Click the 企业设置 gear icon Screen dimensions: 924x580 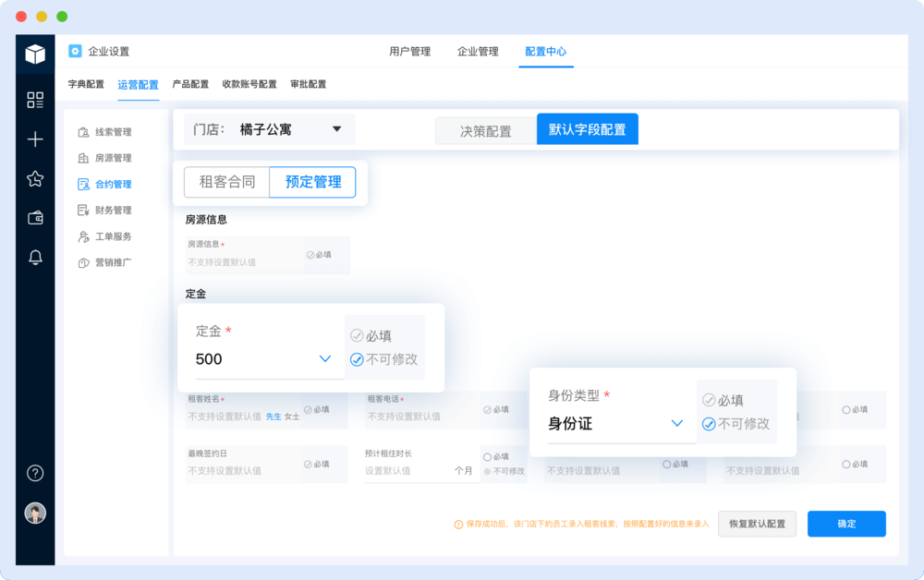(x=75, y=51)
